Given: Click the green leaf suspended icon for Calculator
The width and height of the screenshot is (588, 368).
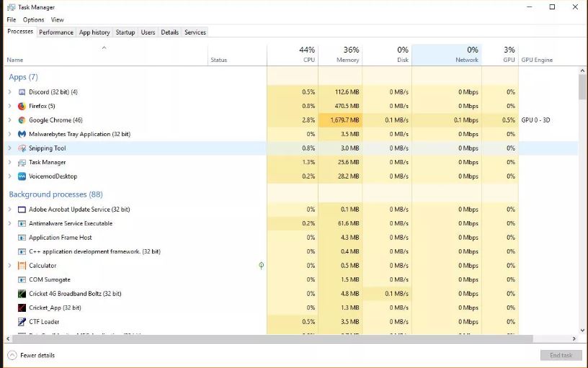Looking at the screenshot, I should click(x=262, y=266).
